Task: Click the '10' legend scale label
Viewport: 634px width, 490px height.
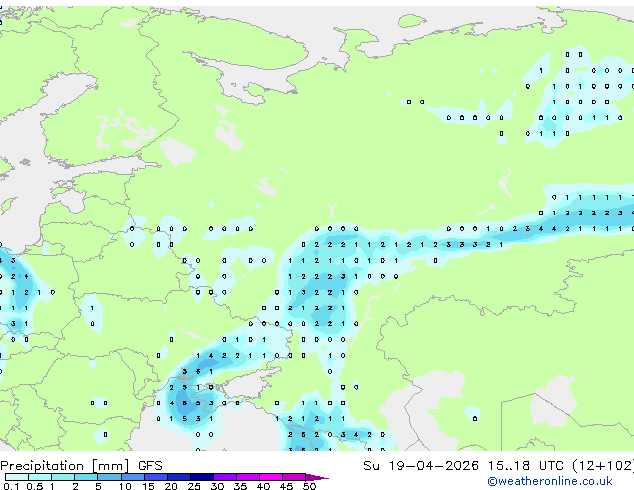Action: pyautogui.click(x=125, y=486)
